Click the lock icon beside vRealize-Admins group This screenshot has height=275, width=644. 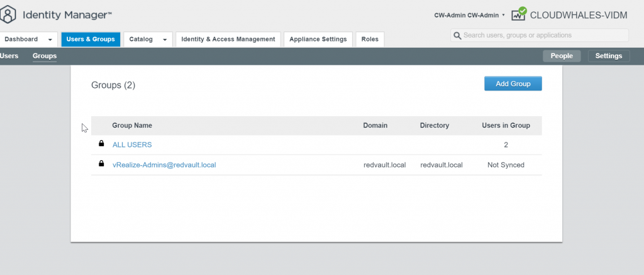click(101, 163)
